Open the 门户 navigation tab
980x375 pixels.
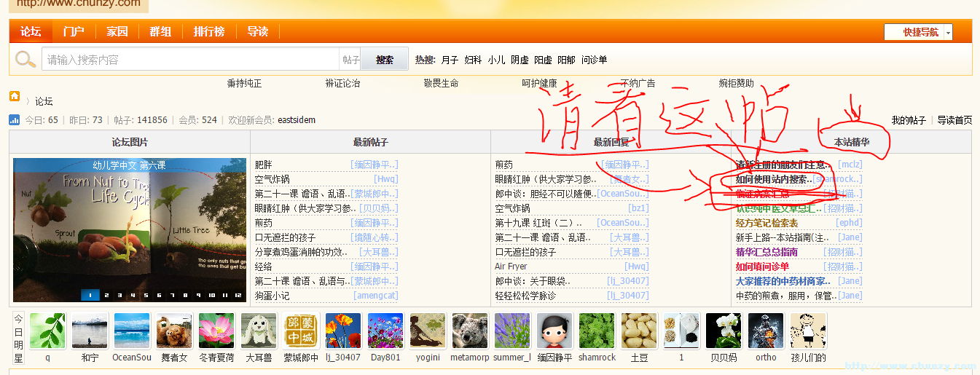[x=74, y=31]
